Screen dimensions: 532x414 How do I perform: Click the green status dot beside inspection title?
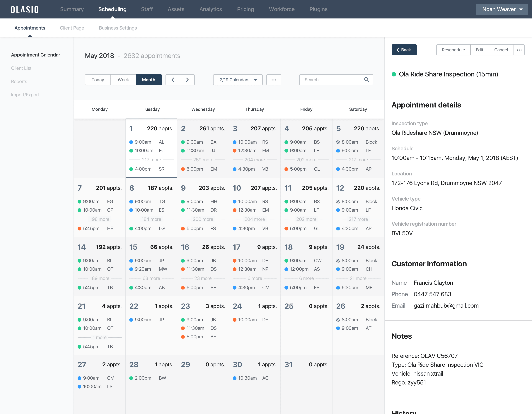[x=394, y=74]
